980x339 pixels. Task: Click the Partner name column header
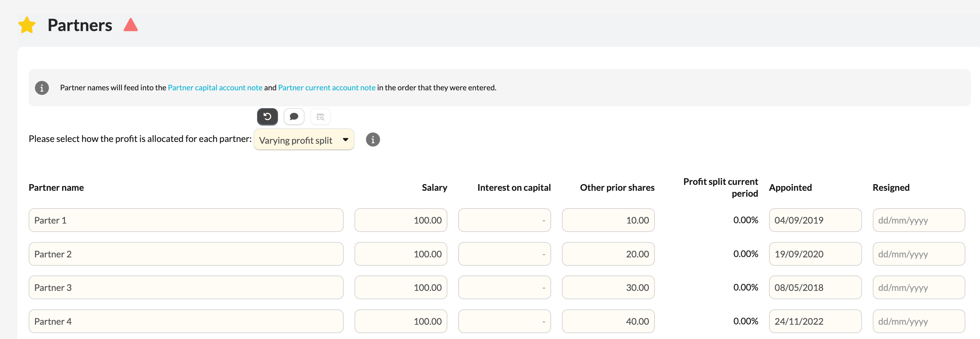coord(56,188)
